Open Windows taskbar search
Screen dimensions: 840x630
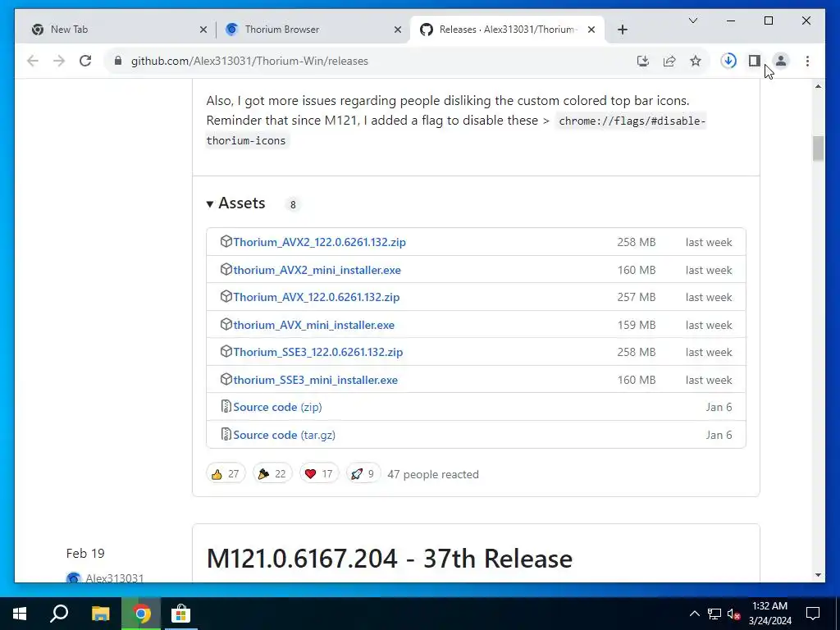(59, 614)
